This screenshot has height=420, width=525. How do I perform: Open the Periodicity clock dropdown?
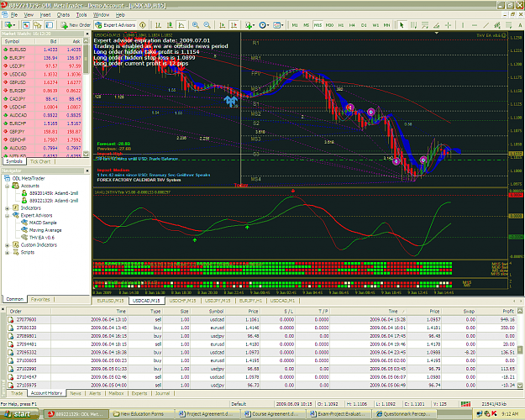pyautogui.click(x=264, y=25)
